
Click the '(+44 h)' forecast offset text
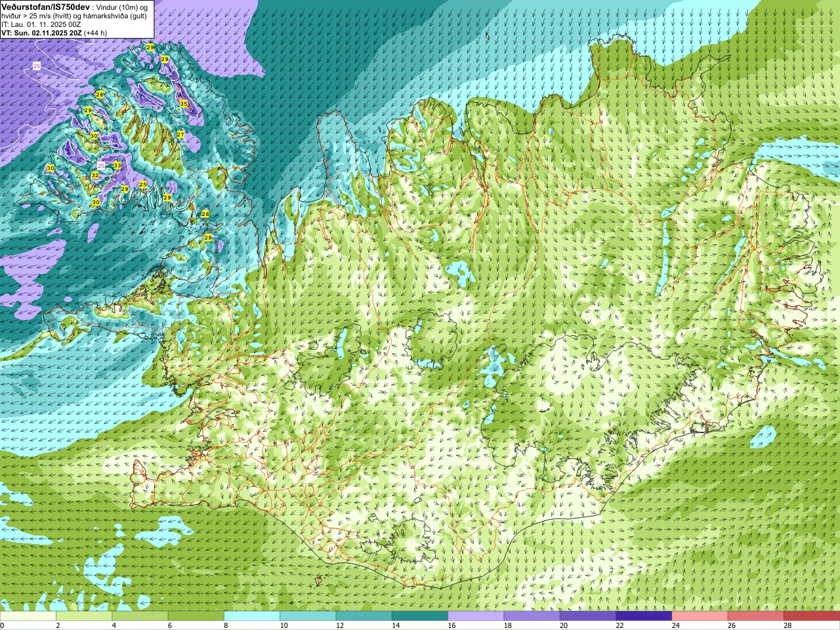[x=96, y=33]
